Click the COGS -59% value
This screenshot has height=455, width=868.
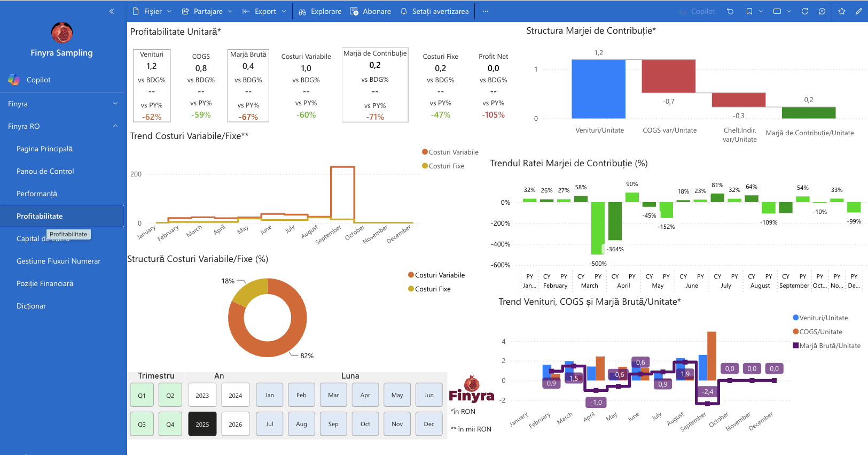click(x=201, y=115)
